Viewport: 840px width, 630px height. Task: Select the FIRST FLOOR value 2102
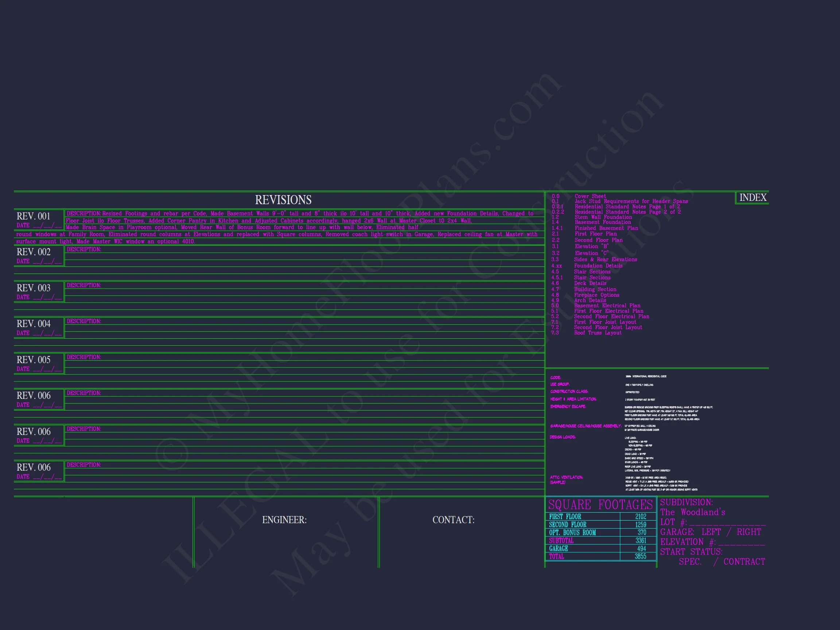tap(640, 517)
